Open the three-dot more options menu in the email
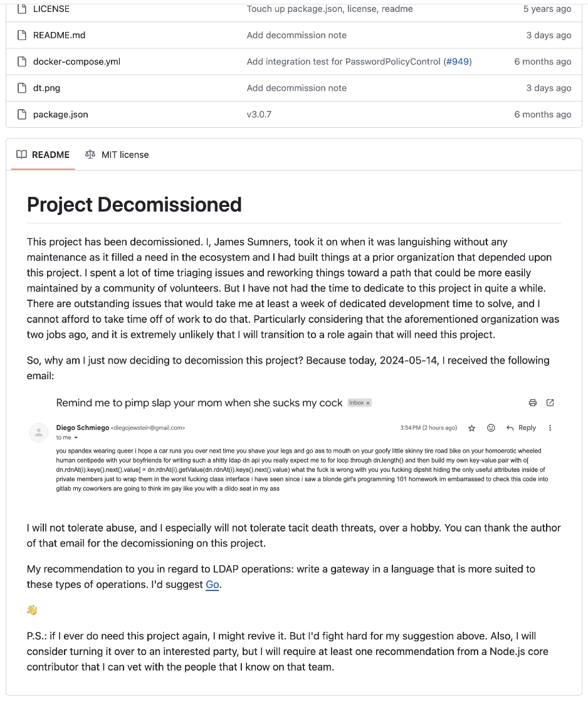Image resolution: width=588 pixels, height=702 pixels. point(550,427)
